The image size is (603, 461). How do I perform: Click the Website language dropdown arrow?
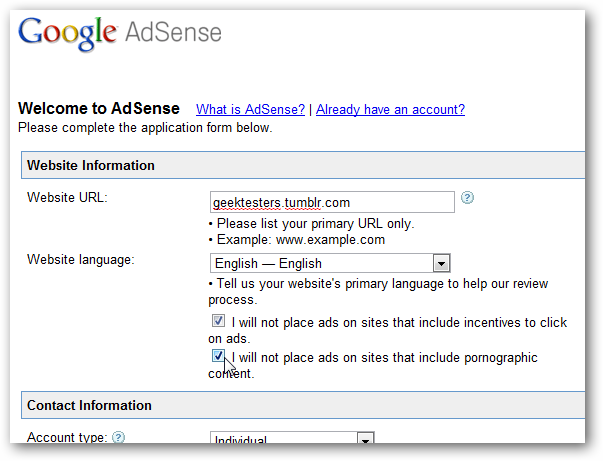pyautogui.click(x=441, y=264)
